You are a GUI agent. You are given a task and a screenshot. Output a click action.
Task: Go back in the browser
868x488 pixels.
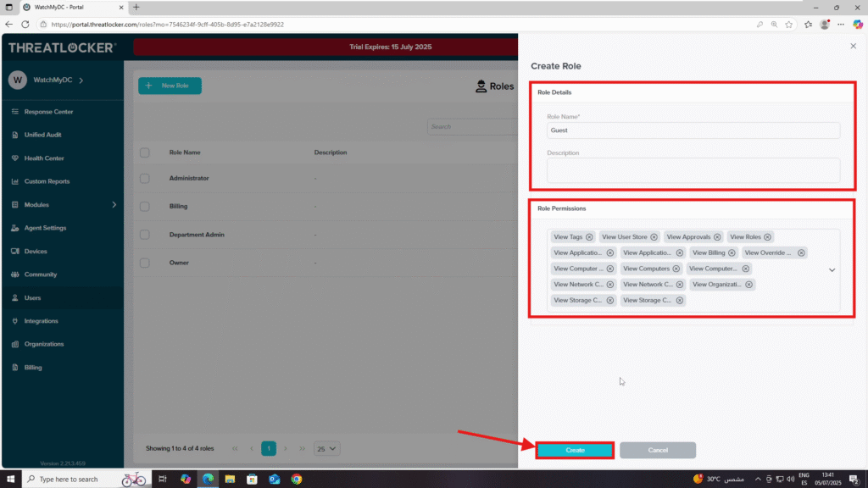pyautogui.click(x=8, y=25)
